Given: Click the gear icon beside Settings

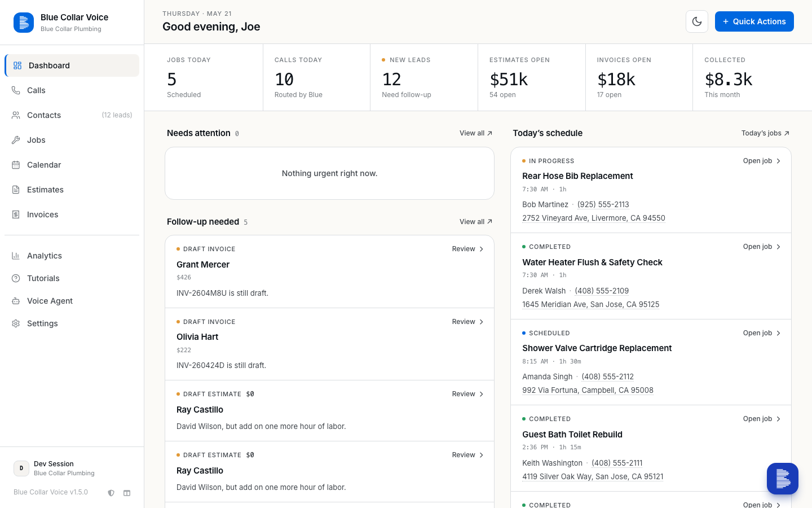Looking at the screenshot, I should coord(16,323).
